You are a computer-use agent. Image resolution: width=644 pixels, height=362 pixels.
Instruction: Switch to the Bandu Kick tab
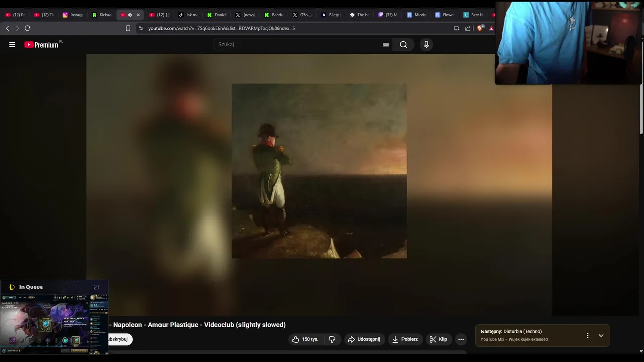(x=274, y=15)
